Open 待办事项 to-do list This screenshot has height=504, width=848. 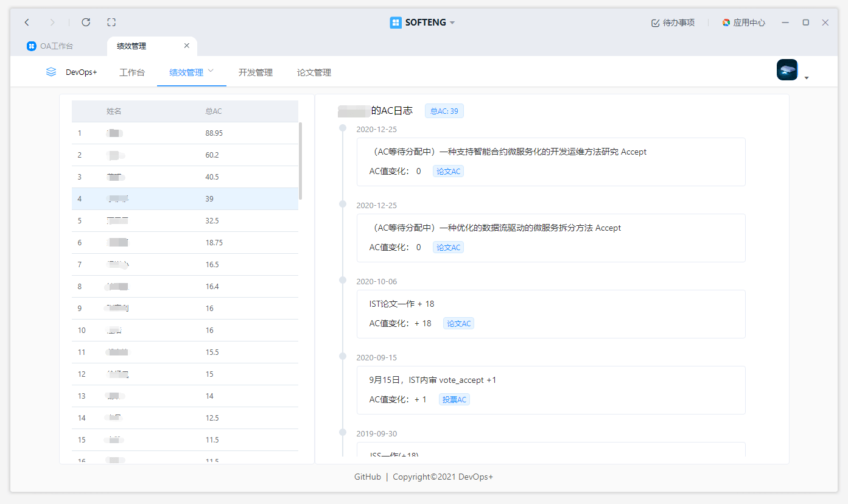[x=673, y=23]
